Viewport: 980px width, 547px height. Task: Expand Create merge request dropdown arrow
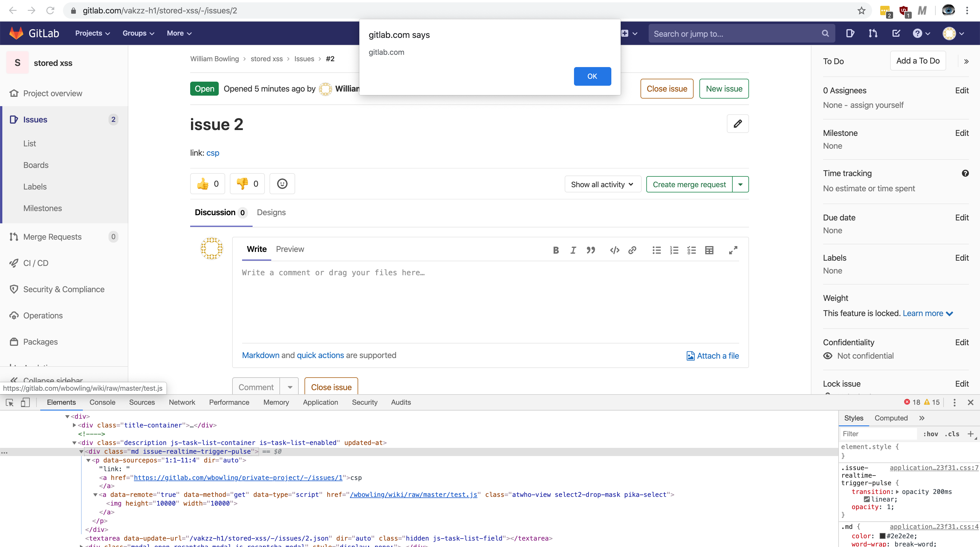click(740, 185)
